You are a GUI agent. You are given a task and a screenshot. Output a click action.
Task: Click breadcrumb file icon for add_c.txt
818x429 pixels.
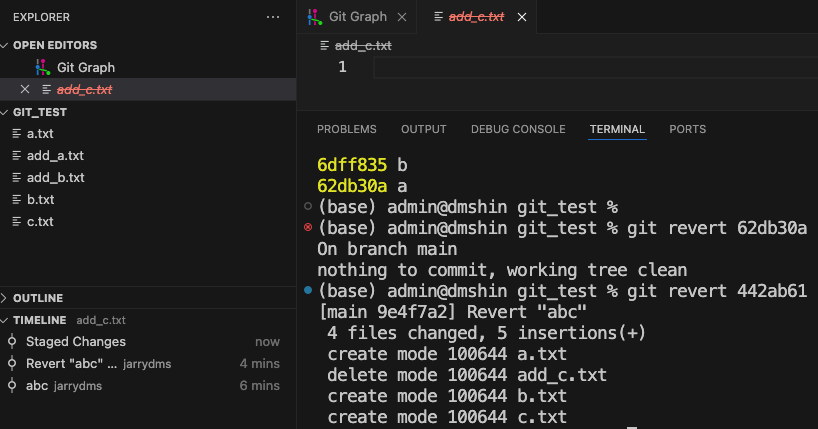tap(324, 46)
